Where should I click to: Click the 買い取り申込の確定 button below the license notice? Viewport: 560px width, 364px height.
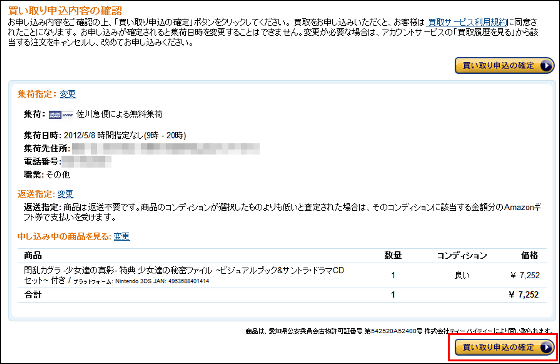coord(504,347)
